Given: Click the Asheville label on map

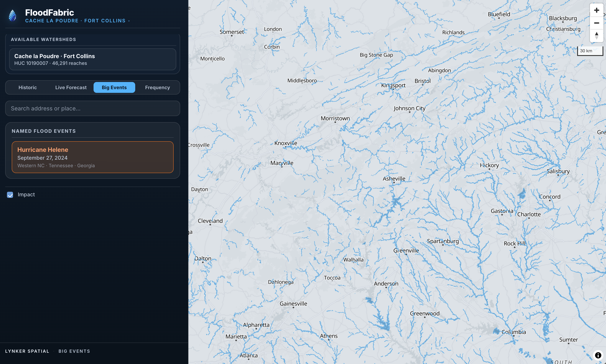Looking at the screenshot, I should [x=394, y=179].
